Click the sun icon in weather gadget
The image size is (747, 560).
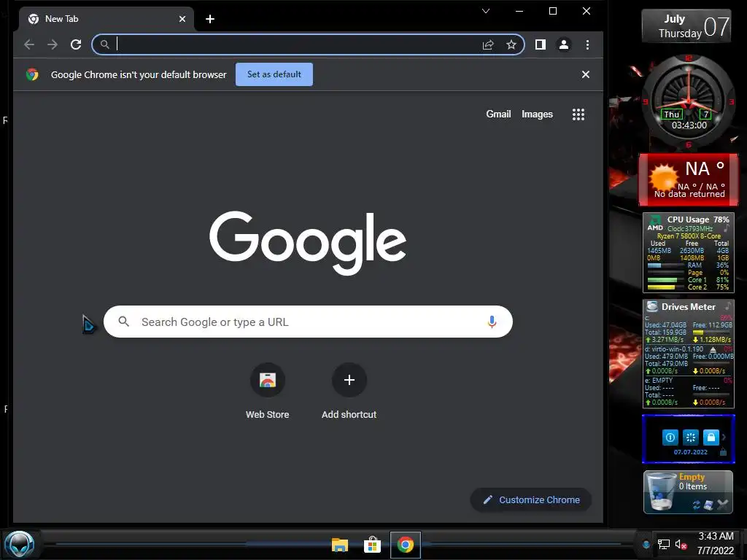pos(662,178)
